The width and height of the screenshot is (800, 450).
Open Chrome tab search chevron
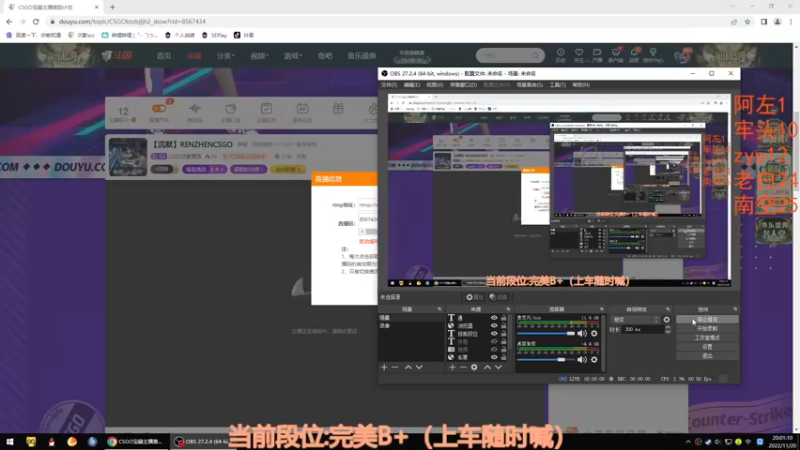click(733, 7)
